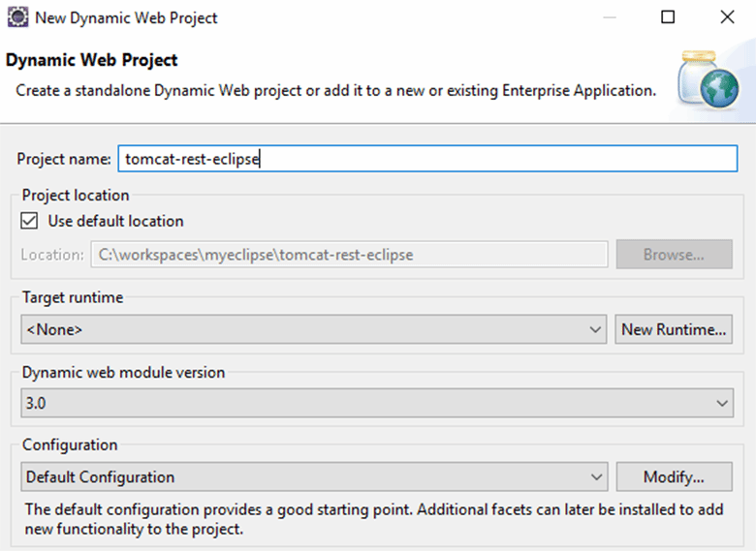
Task: Click the Browse... button
Action: coord(674,255)
